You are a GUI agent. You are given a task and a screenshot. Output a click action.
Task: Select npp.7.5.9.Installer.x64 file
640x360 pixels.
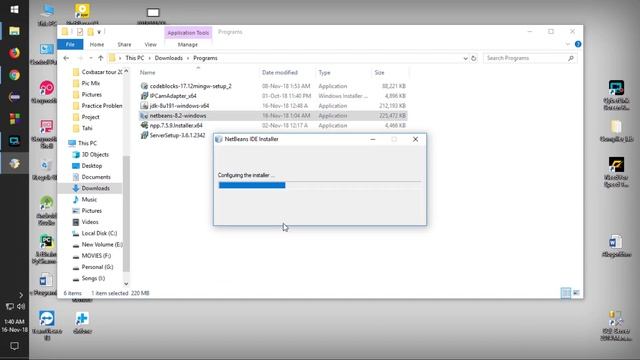coord(176,125)
